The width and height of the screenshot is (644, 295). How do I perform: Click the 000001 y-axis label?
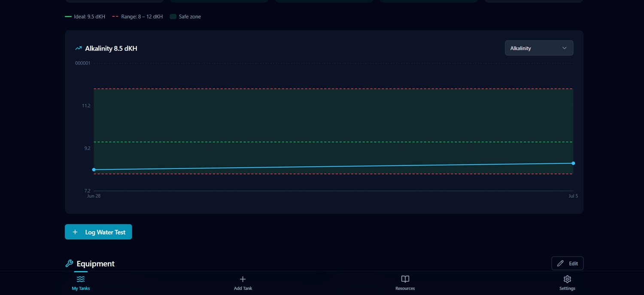tap(83, 63)
